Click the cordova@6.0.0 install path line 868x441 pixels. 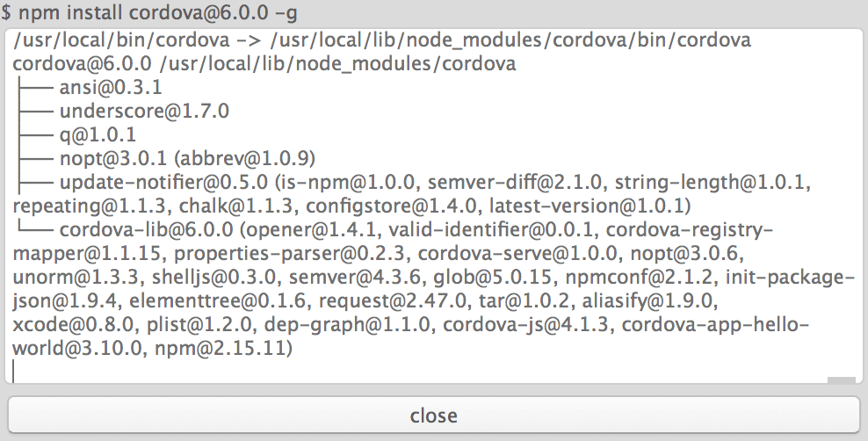[x=264, y=63]
